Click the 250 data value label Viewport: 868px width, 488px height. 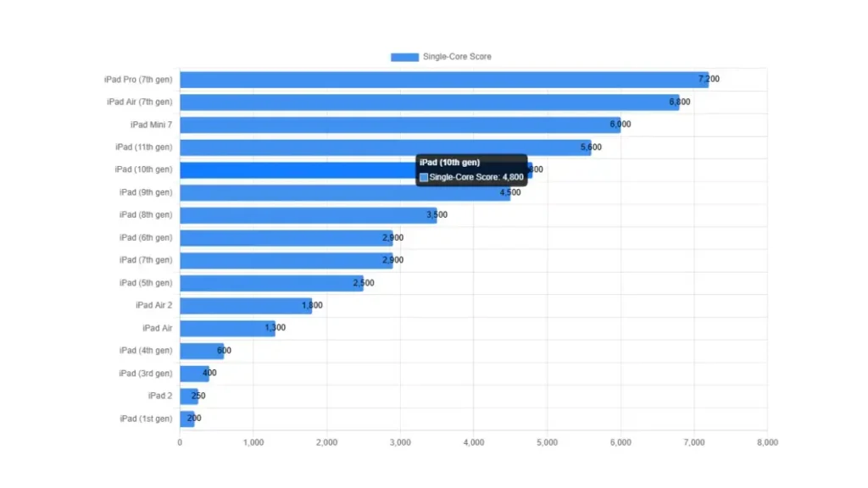pyautogui.click(x=198, y=396)
